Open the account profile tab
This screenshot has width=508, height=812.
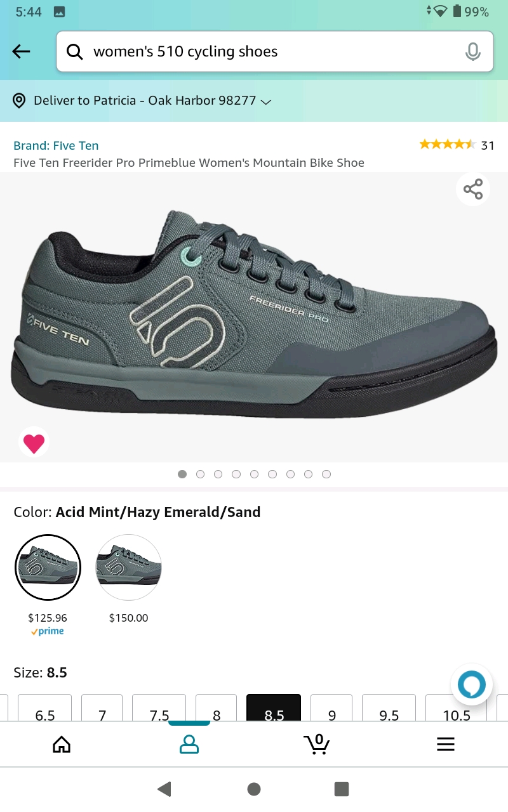pos(189,743)
